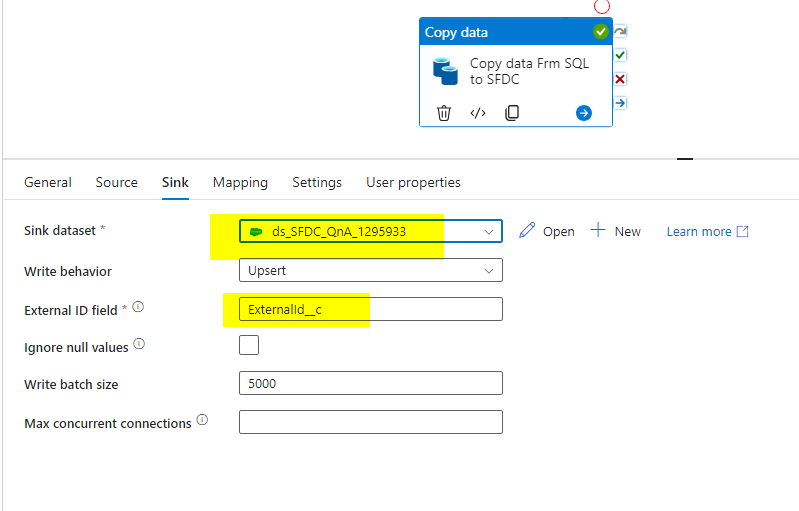Select the red on-failure dependency icon

[x=620, y=79]
